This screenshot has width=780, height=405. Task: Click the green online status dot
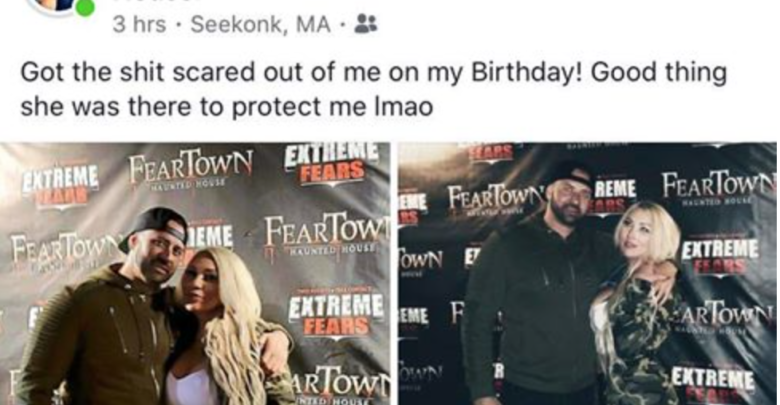click(86, 7)
